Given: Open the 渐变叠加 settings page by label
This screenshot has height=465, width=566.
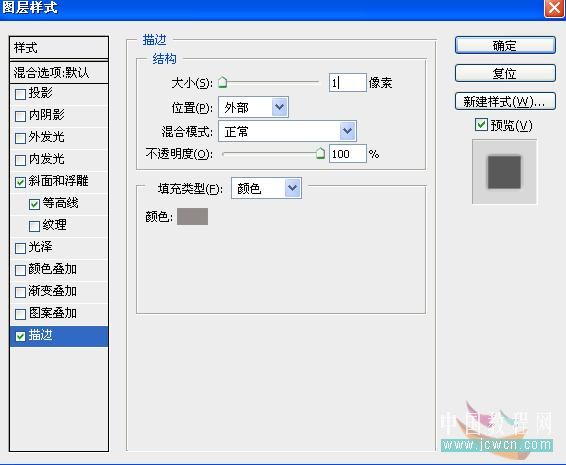Looking at the screenshot, I should tap(53, 291).
